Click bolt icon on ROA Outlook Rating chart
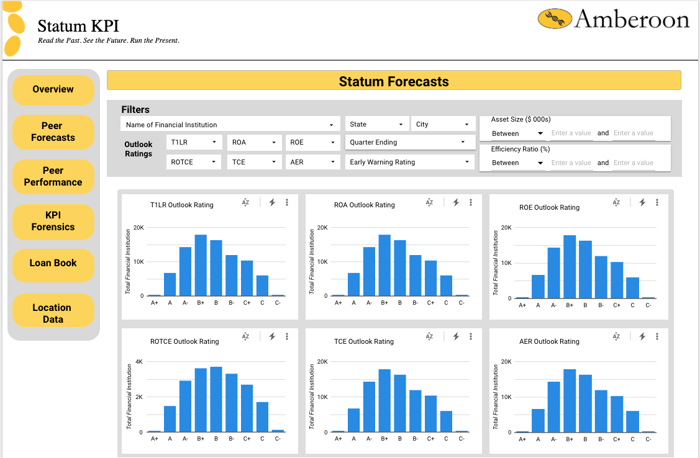The image size is (700, 458). (x=456, y=203)
